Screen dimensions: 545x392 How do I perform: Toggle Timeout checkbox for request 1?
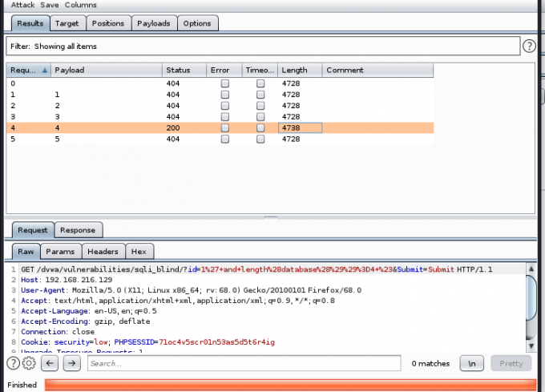tap(260, 95)
